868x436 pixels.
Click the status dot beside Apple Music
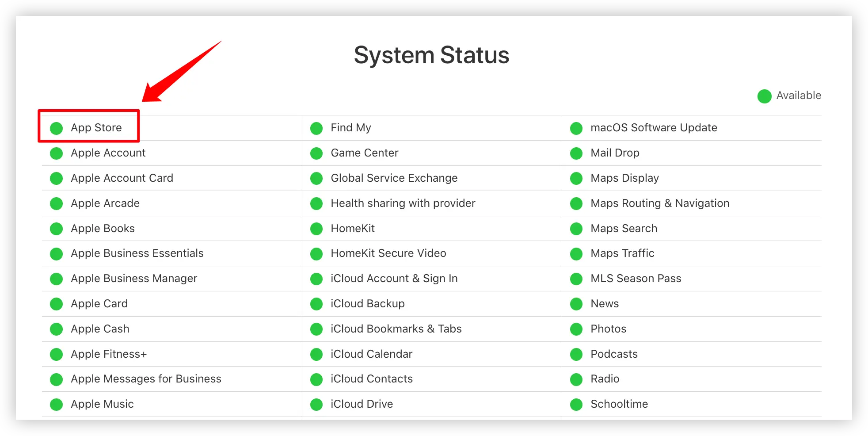56,405
